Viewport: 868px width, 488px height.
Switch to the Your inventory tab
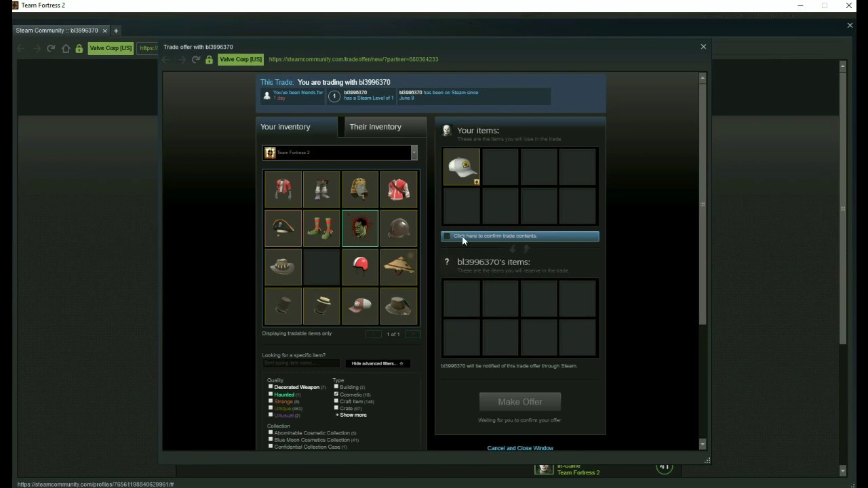(x=297, y=127)
